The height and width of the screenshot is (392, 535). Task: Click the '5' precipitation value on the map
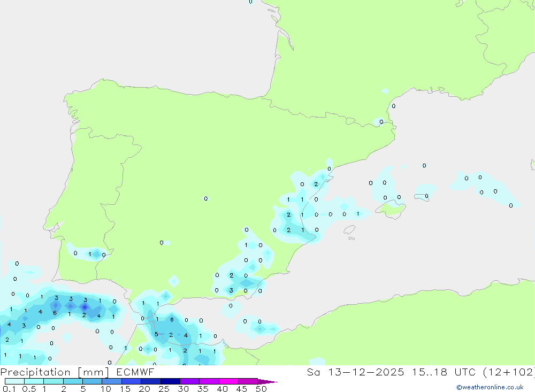(156, 334)
